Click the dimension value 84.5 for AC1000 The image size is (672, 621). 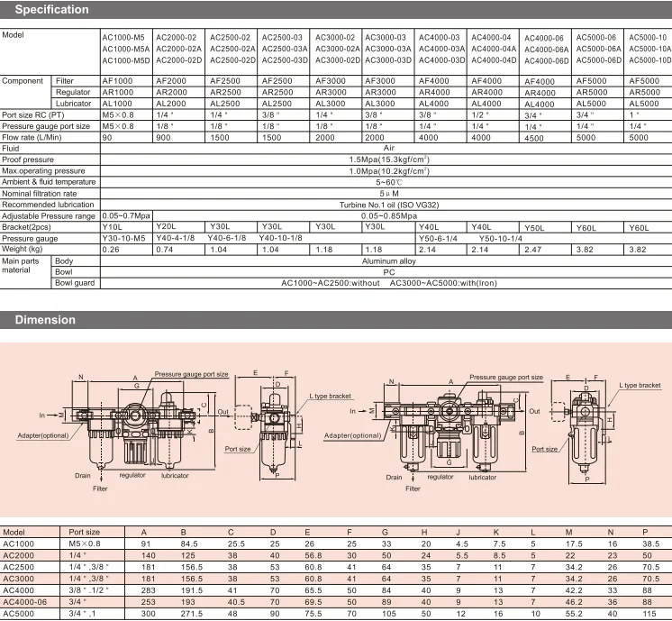click(x=189, y=543)
